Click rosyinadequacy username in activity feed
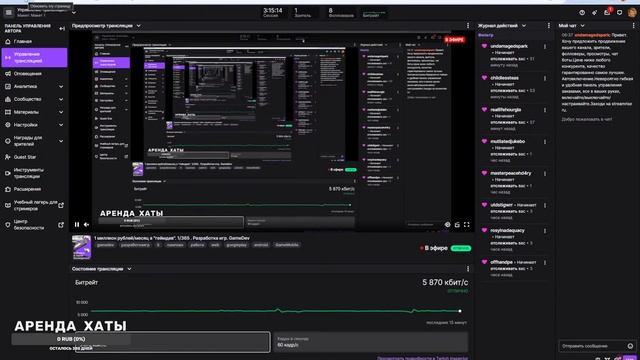 point(507,231)
